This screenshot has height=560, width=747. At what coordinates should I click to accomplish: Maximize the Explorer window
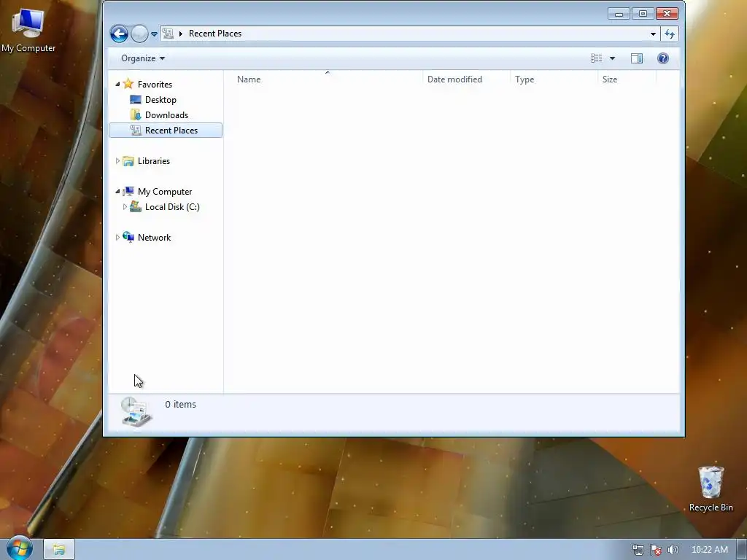643,14
